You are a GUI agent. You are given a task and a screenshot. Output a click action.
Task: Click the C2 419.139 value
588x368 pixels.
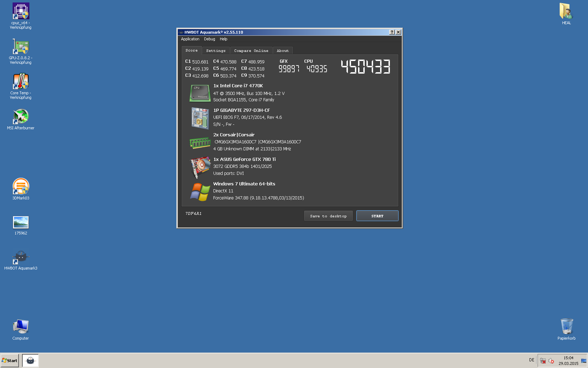(x=197, y=69)
